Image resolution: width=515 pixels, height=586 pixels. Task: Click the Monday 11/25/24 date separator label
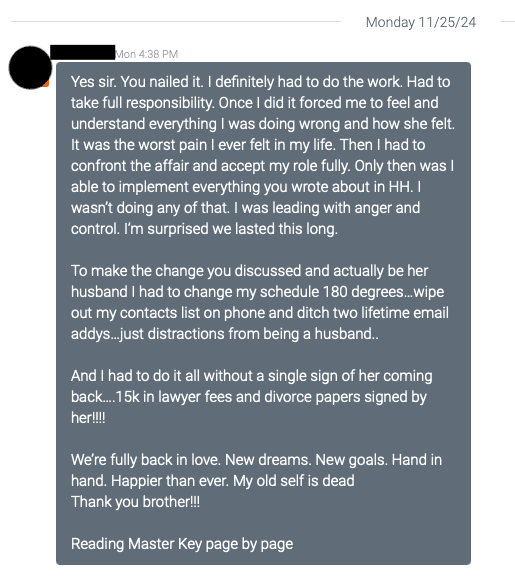click(421, 22)
